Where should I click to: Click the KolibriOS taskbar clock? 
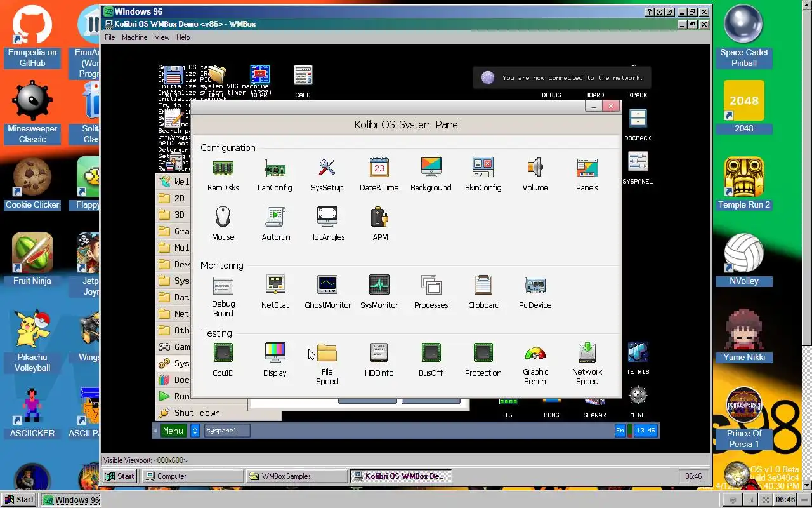point(645,431)
